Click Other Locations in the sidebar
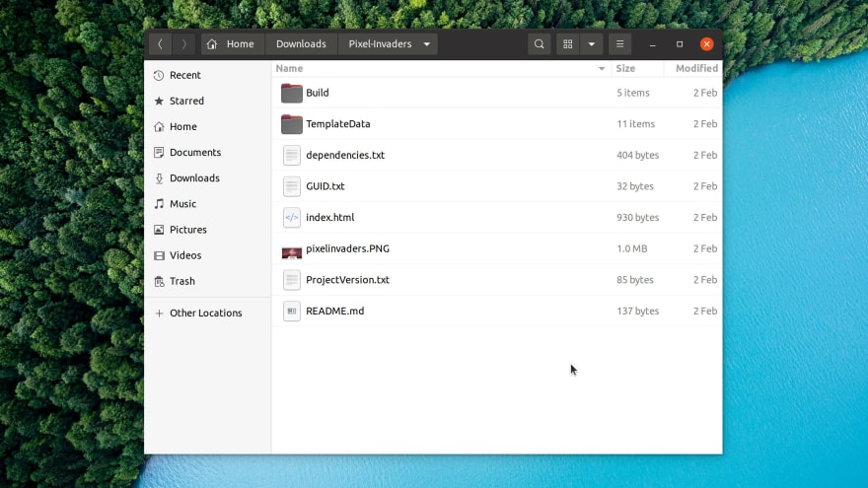Image resolution: width=868 pixels, height=488 pixels. (207, 314)
